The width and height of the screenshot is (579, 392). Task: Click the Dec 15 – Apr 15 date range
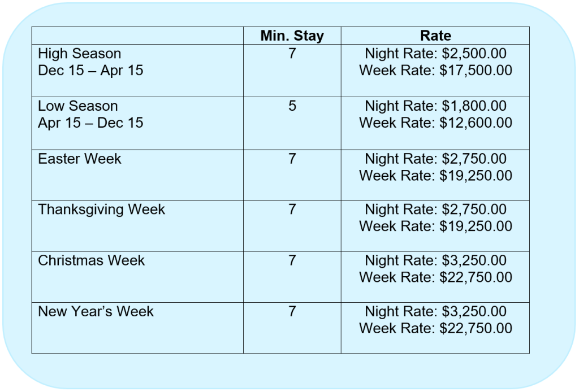click(90, 71)
